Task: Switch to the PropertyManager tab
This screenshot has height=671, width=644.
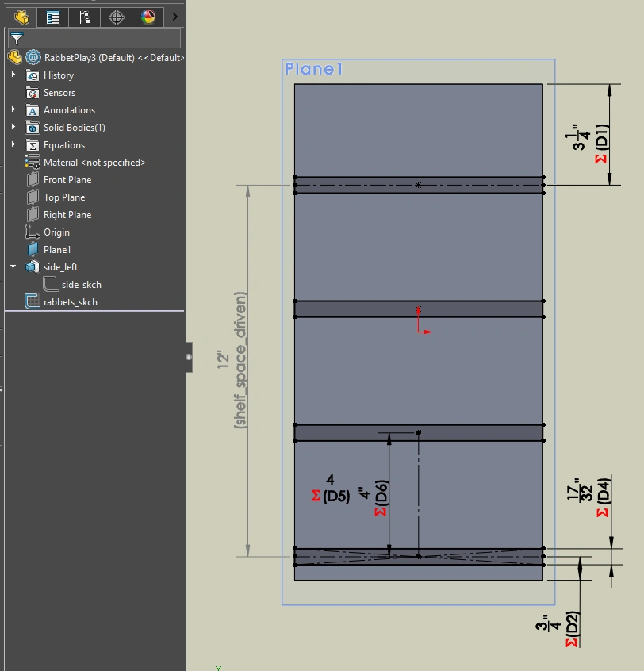Action: [x=53, y=17]
